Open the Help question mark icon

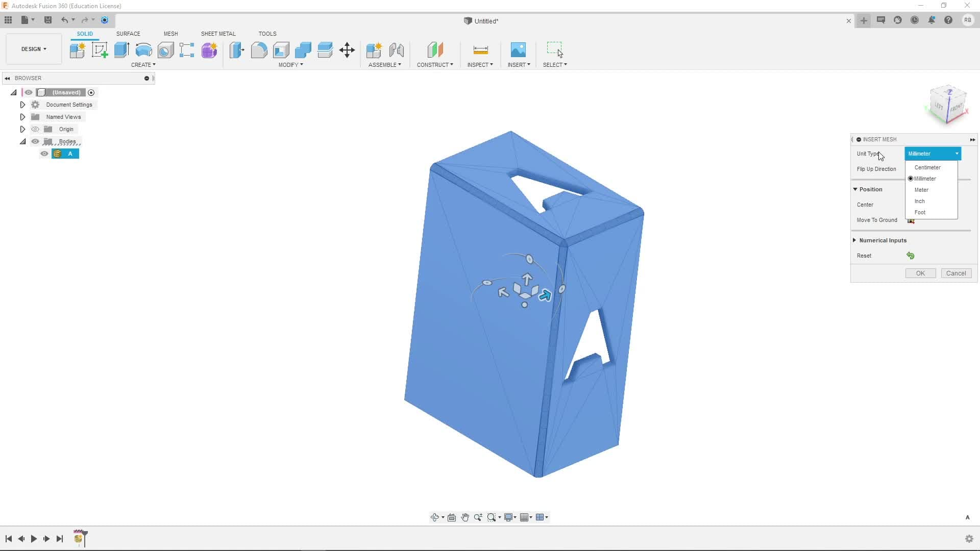(x=948, y=20)
